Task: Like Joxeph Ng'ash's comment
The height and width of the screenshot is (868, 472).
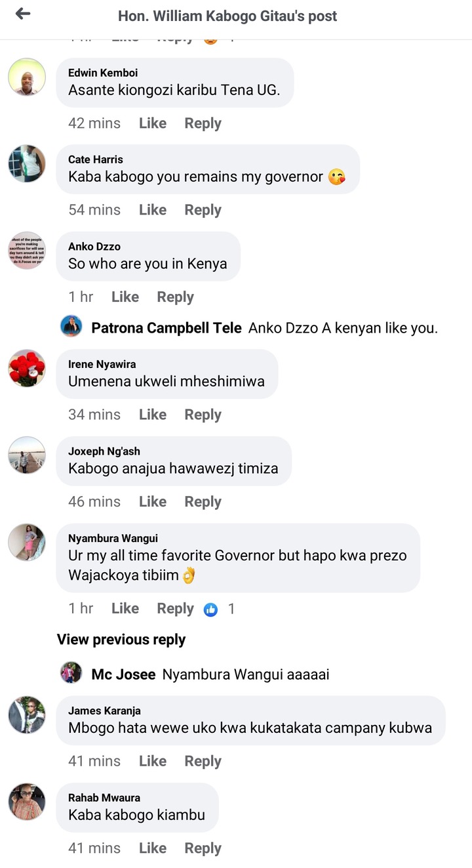Action: [x=153, y=502]
